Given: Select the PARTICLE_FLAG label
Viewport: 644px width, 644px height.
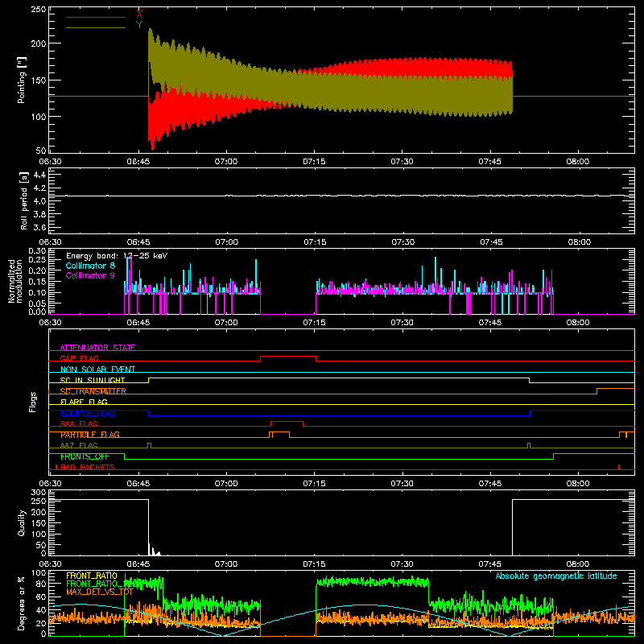Looking at the screenshot, I should point(90,435).
